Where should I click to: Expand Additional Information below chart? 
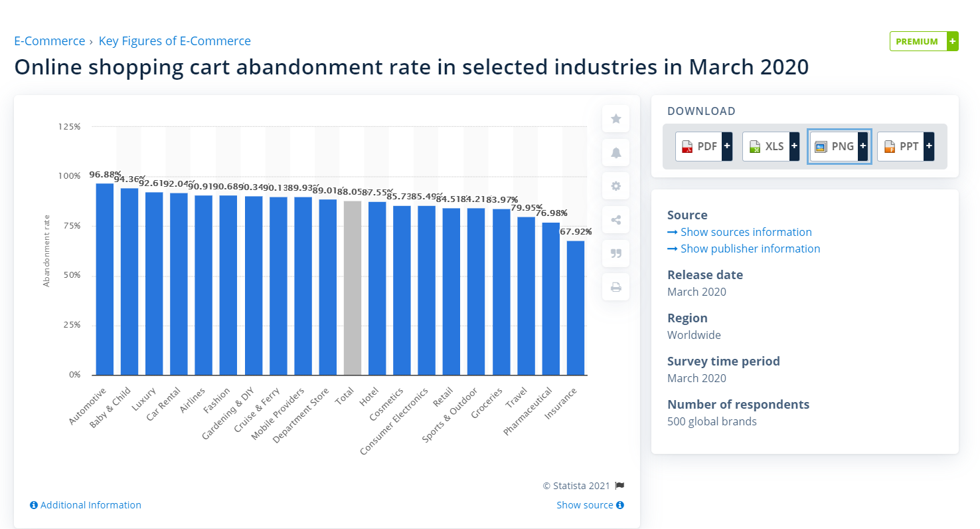tap(86, 505)
